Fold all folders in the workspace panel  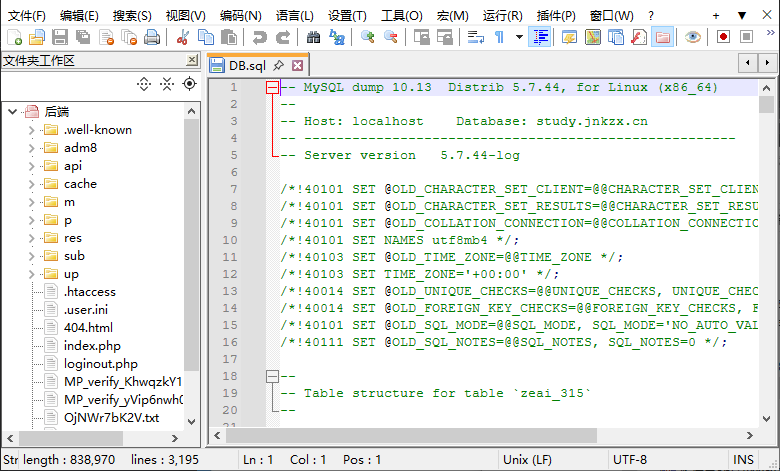point(167,84)
